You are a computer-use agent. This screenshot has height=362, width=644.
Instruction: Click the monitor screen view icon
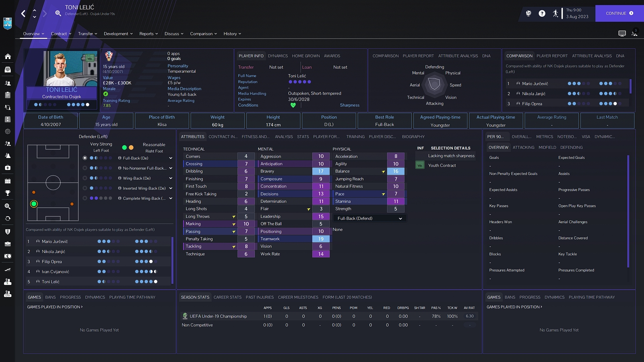pos(622,34)
